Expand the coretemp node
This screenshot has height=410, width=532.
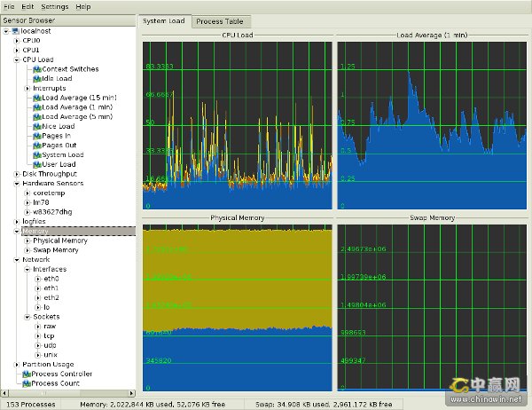[x=27, y=193]
